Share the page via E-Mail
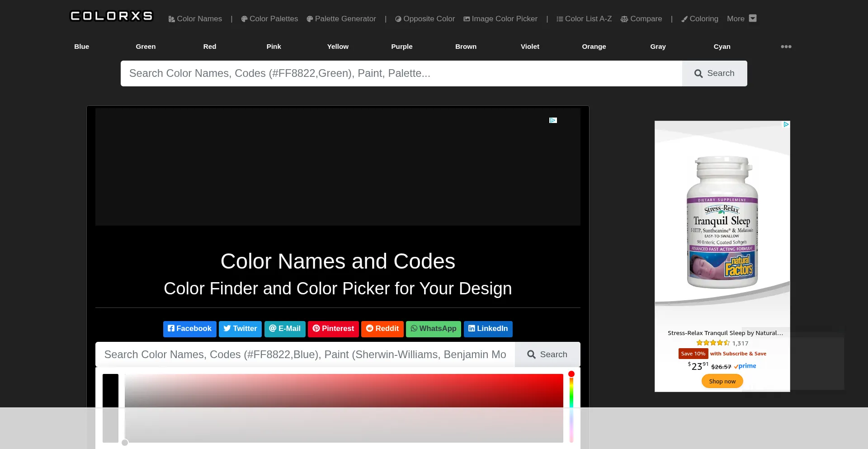Image resolution: width=868 pixels, height=449 pixels. [285, 329]
